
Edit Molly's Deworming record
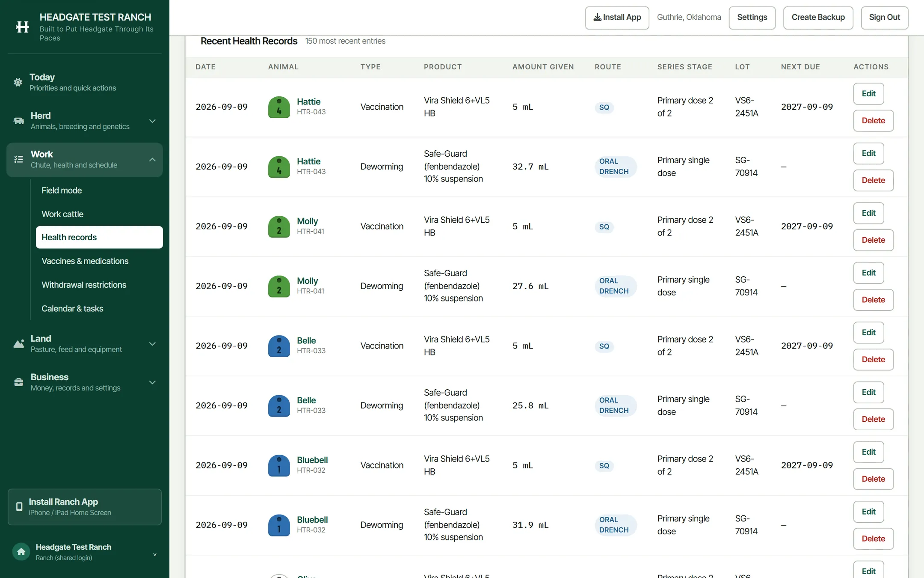[868, 273]
